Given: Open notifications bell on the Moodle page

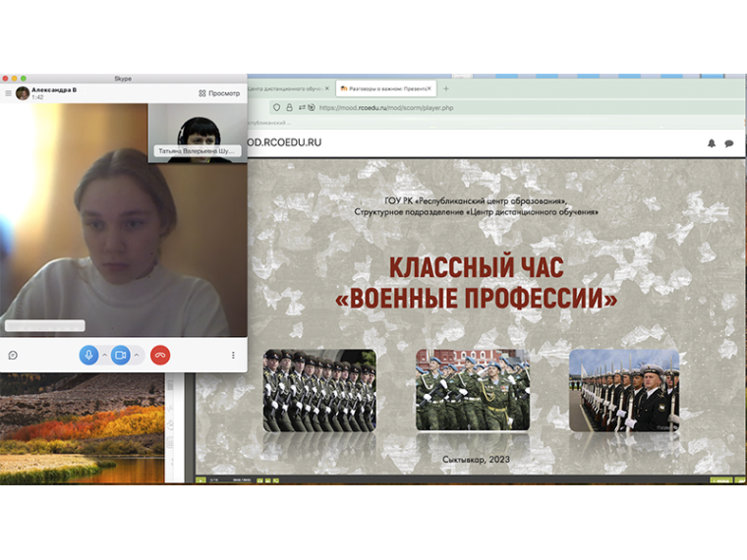Looking at the screenshot, I should (x=712, y=143).
